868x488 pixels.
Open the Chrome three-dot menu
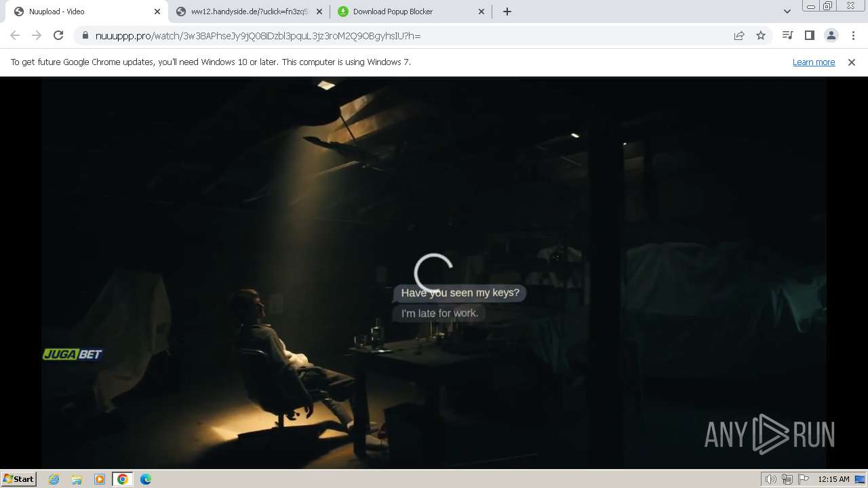pos(853,35)
